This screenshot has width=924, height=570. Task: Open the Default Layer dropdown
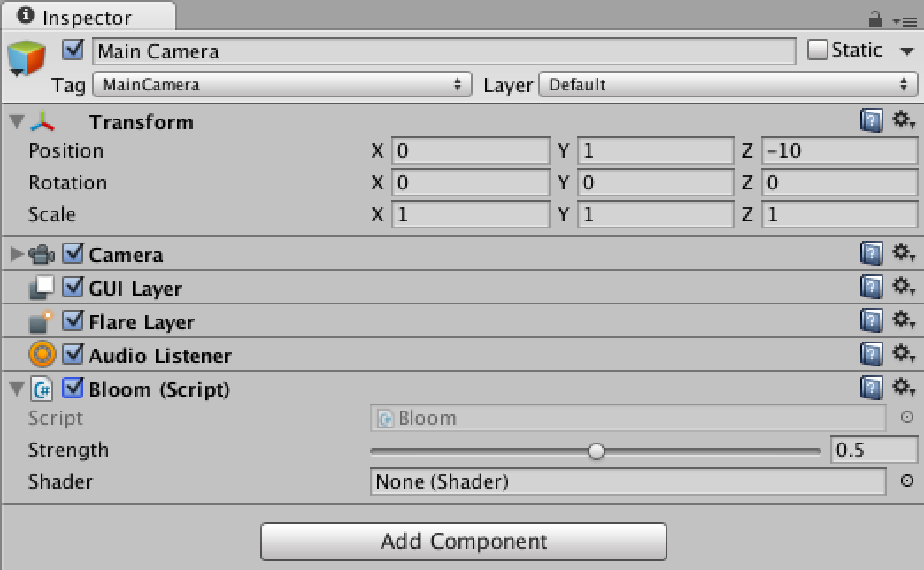point(728,85)
